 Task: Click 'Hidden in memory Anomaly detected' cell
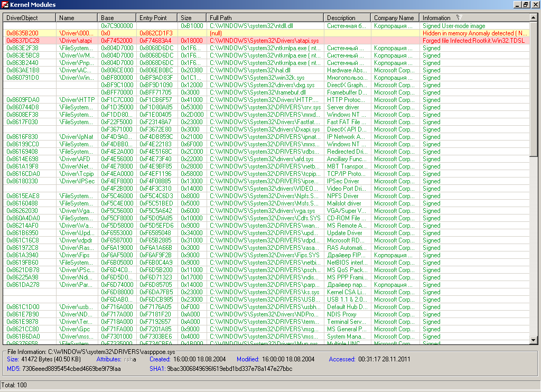[475, 33]
